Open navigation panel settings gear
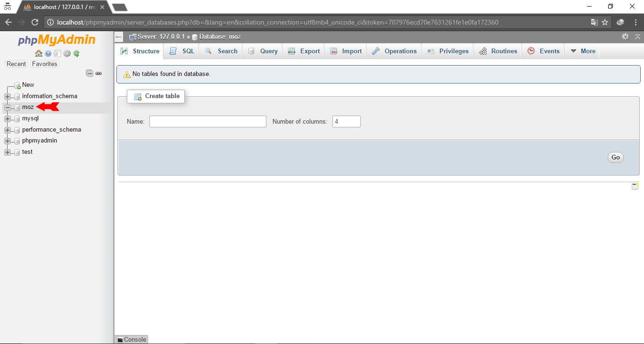The image size is (644, 344). click(x=66, y=53)
